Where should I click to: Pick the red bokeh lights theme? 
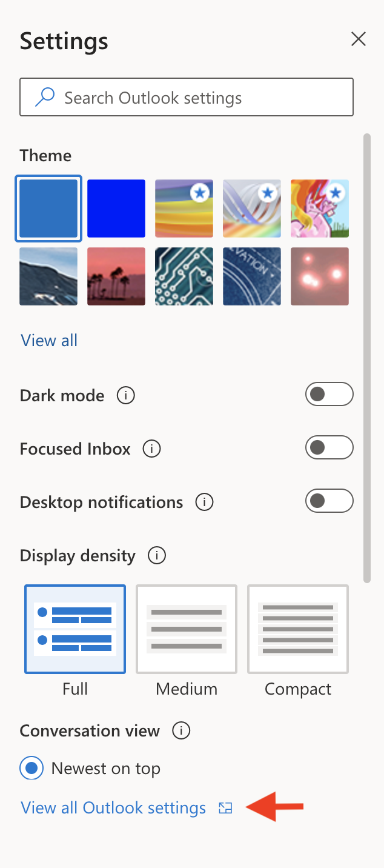point(320,276)
